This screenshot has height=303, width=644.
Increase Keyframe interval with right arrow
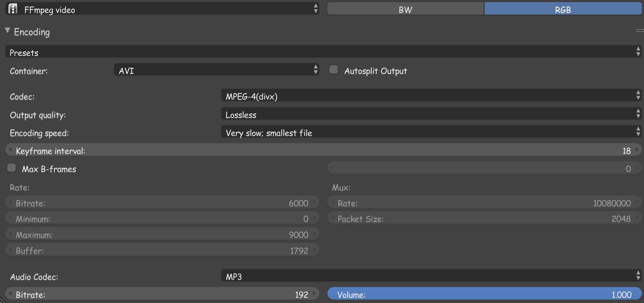click(637, 150)
